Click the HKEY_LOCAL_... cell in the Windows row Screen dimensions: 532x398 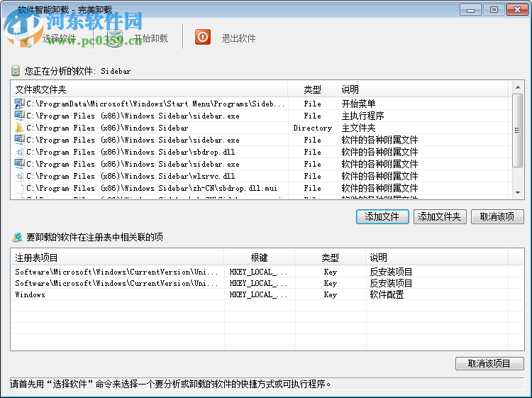click(258, 294)
